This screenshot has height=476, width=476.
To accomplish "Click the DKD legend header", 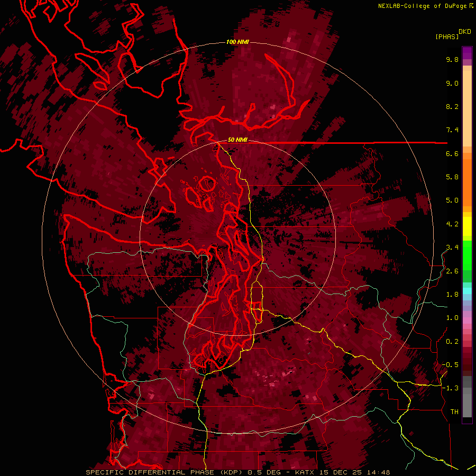I will point(465,32).
